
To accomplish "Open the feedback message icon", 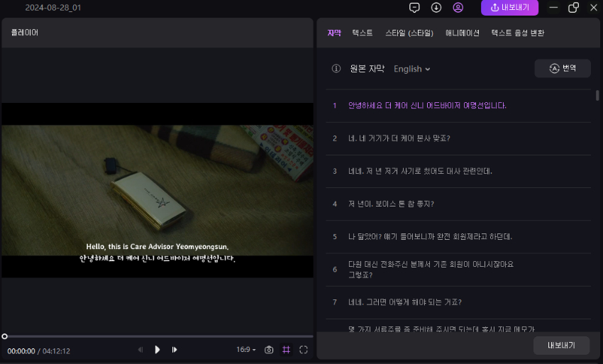I will (x=415, y=8).
